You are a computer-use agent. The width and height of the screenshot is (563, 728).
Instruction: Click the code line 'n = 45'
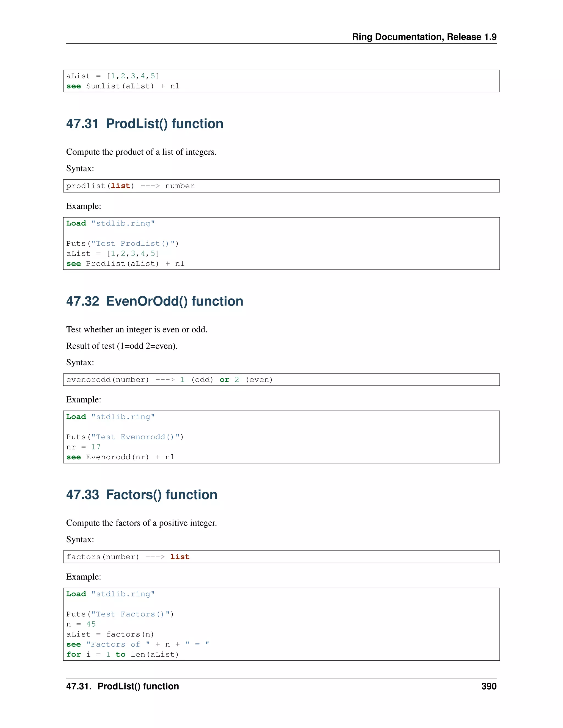pyautogui.click(x=81, y=624)
